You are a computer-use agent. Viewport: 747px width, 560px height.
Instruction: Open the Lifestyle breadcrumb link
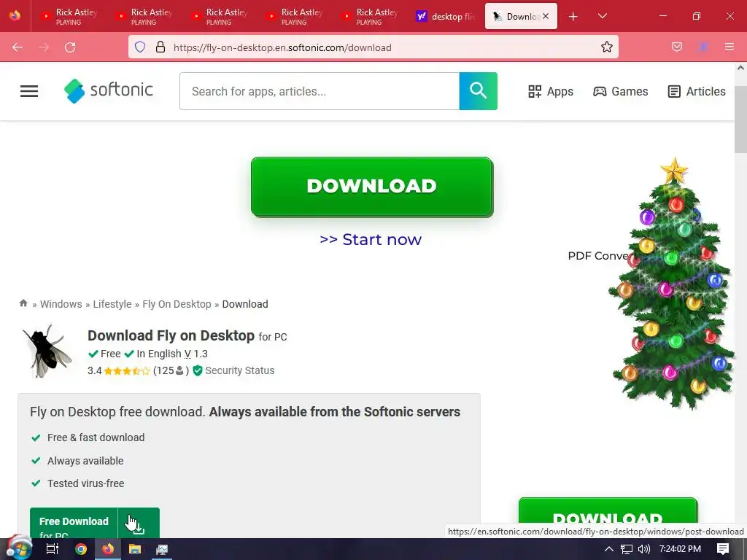[x=112, y=304]
